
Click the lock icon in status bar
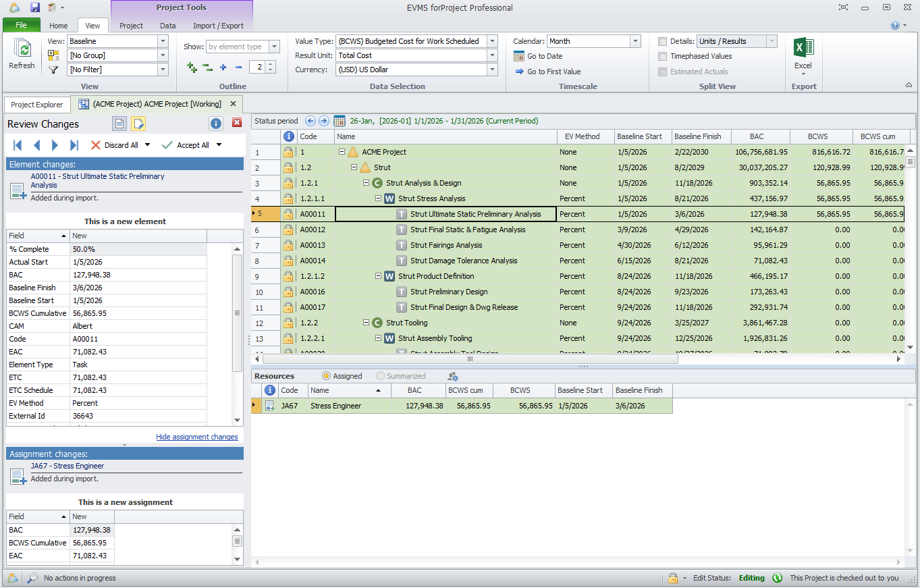[x=672, y=578]
